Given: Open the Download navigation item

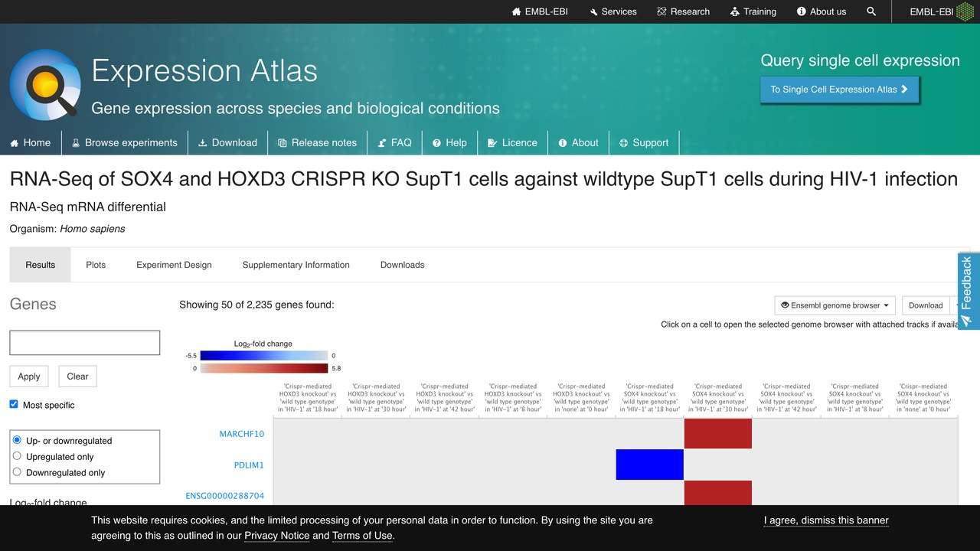Looking at the screenshot, I should tap(227, 142).
